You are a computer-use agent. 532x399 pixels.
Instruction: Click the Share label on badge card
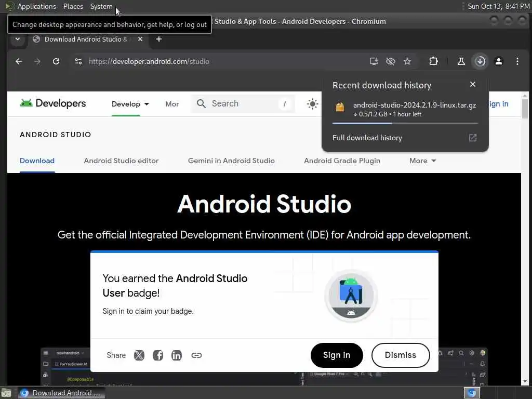(116, 355)
